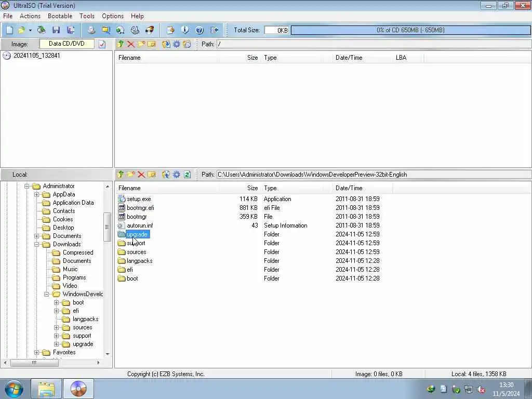Click the Exit door icon in the toolbar
The height and width of the screenshot is (399, 532).
click(215, 30)
